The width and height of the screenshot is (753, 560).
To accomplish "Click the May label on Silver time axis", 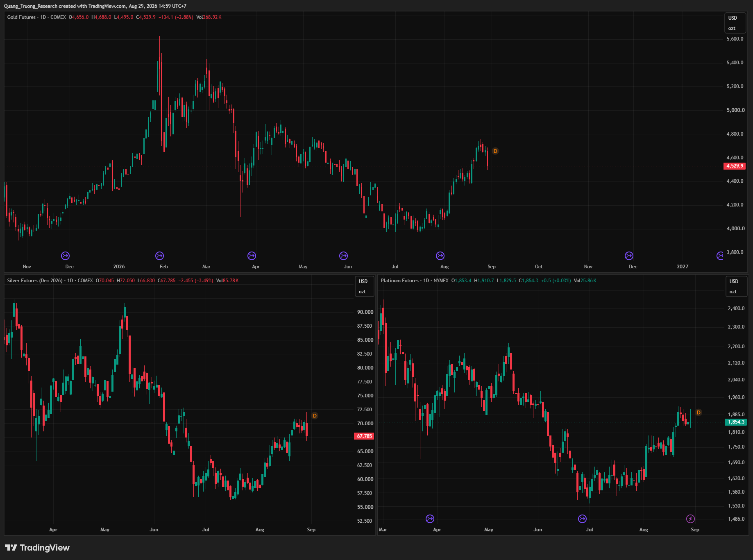I will pos(105,530).
